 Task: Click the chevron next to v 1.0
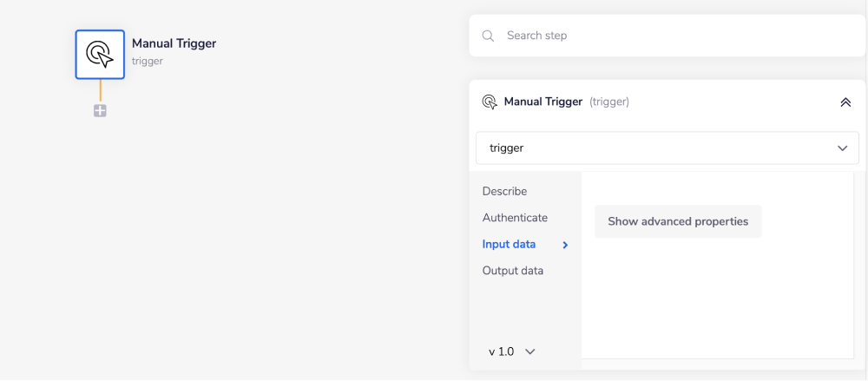point(530,351)
